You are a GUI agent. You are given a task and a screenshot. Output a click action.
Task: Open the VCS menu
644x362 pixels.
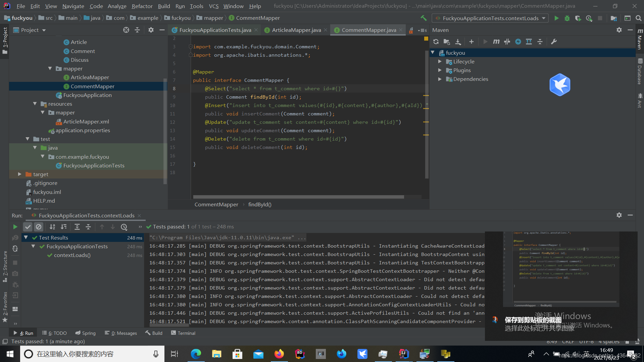[x=213, y=6]
